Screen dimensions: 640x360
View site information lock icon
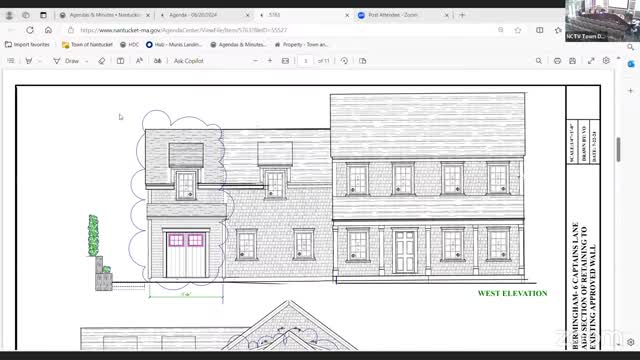point(71,30)
